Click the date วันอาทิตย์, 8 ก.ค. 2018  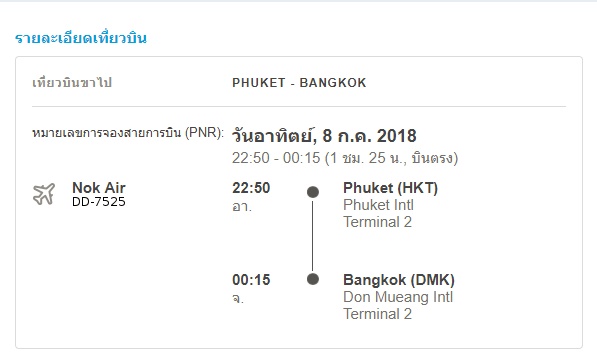coord(324,136)
